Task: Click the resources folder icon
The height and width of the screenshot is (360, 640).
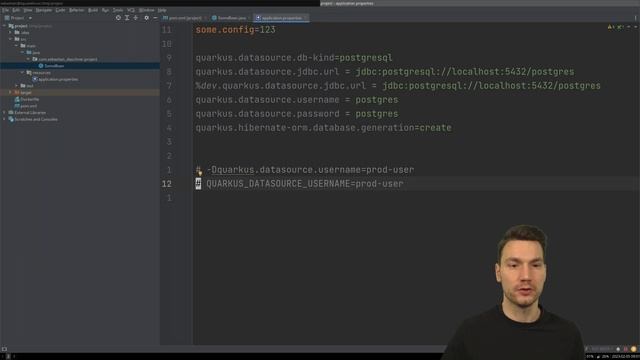Action: [29, 73]
